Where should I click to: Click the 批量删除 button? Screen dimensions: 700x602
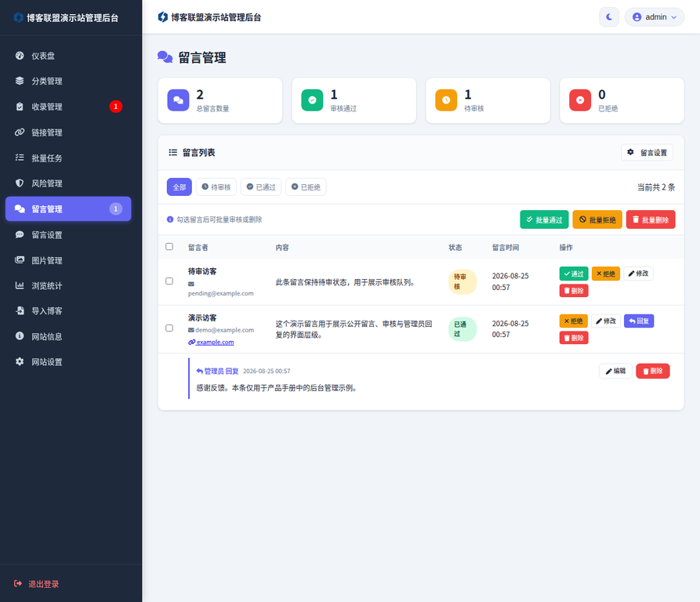pyautogui.click(x=651, y=219)
